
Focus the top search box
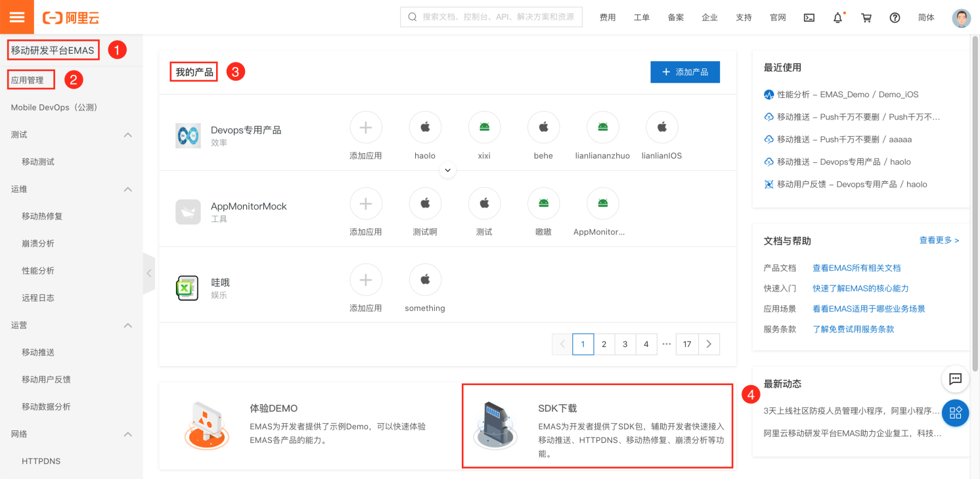pyautogui.click(x=491, y=17)
